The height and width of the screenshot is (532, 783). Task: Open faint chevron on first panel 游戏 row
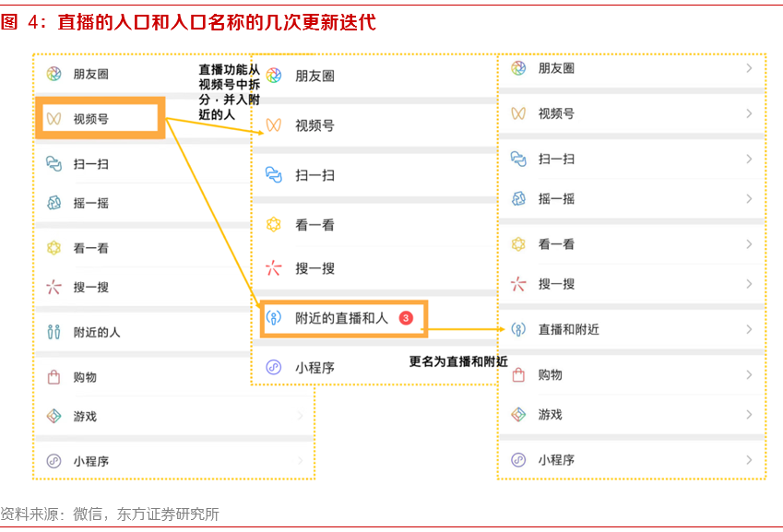pyautogui.click(x=300, y=415)
